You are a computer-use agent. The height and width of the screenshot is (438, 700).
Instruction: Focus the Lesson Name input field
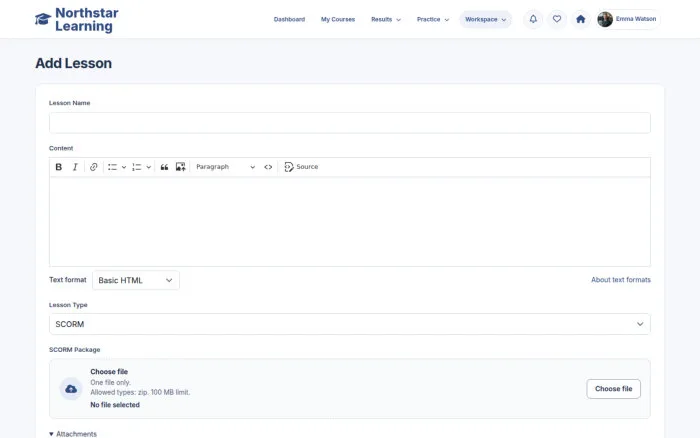coord(350,123)
